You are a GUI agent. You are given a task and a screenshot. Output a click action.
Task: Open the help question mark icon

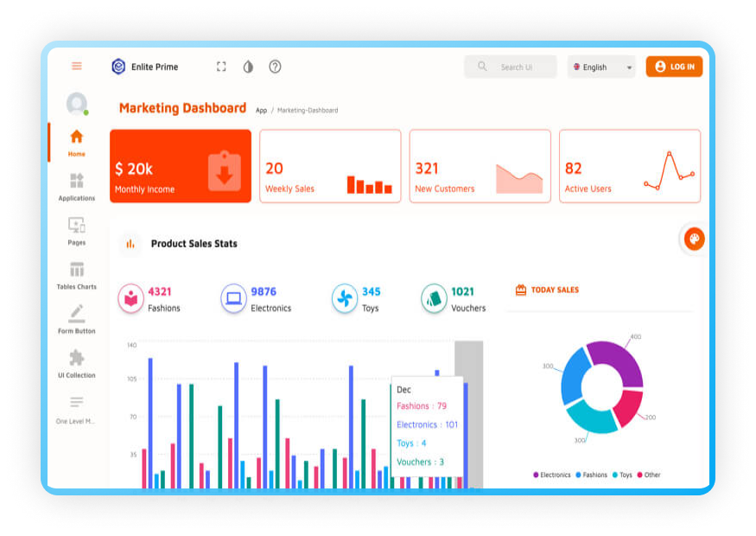(275, 67)
